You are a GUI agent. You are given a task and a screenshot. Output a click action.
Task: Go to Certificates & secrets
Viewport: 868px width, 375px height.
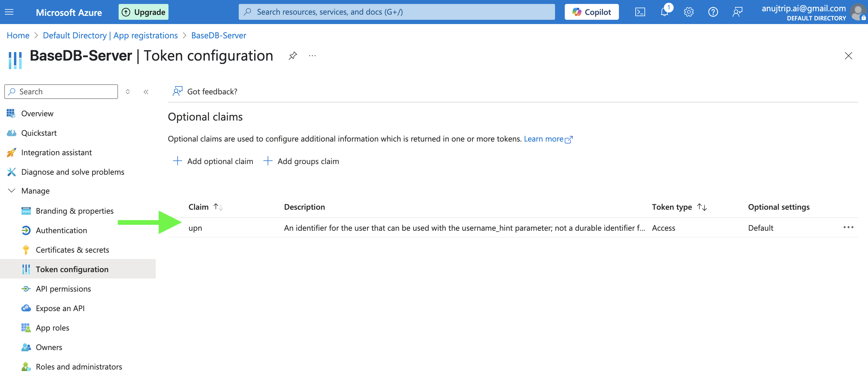point(72,250)
